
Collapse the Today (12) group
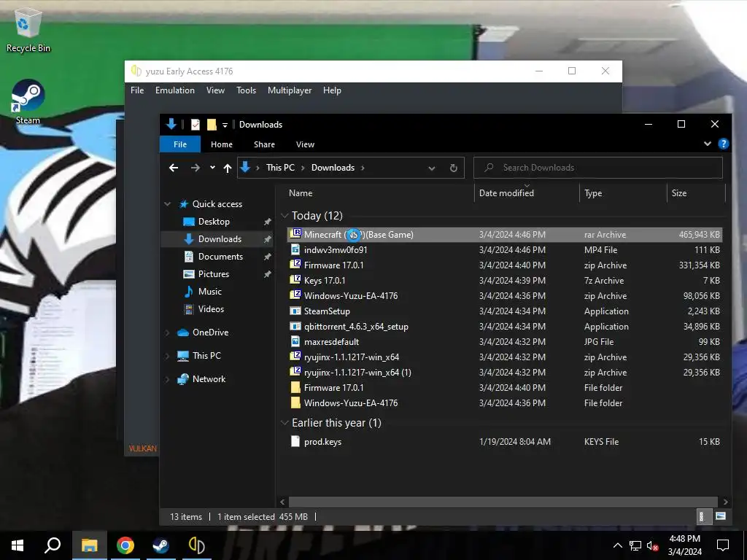tap(285, 216)
